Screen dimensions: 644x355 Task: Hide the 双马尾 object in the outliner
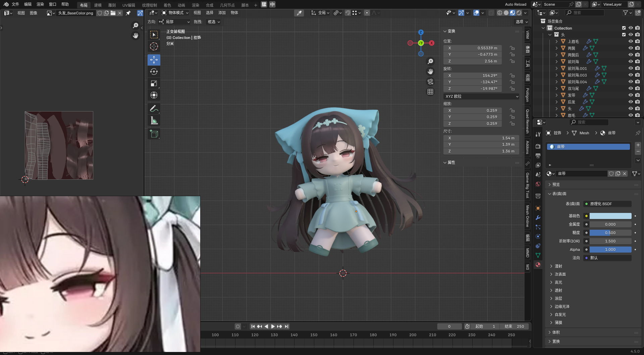tap(631, 89)
